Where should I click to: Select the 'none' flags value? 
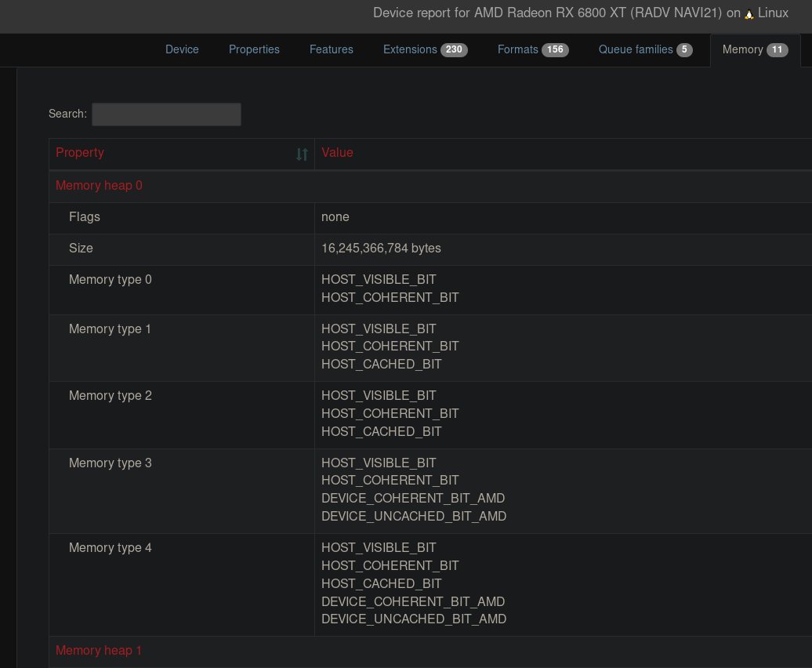[x=335, y=217]
